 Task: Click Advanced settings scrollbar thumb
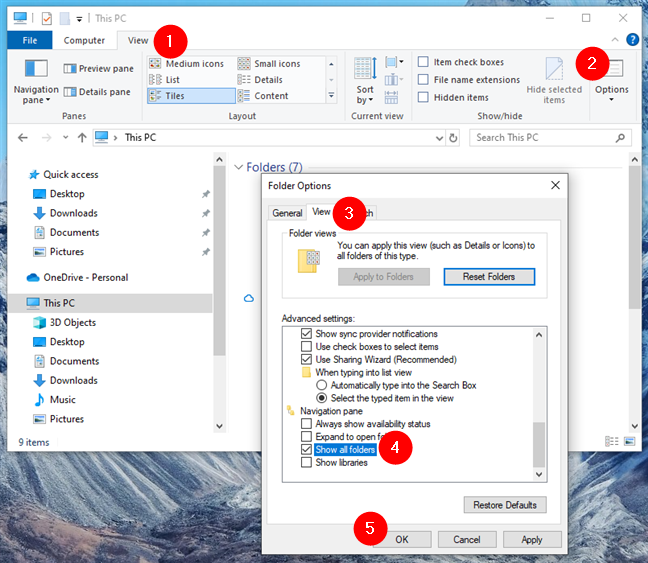pos(538,444)
